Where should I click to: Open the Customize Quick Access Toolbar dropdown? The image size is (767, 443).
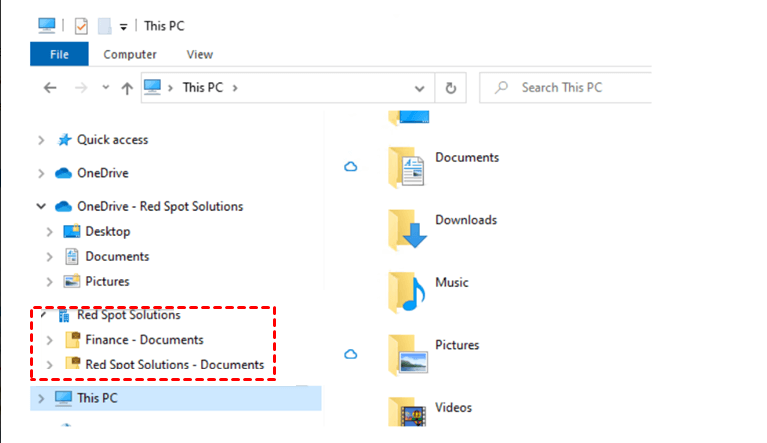[124, 27]
